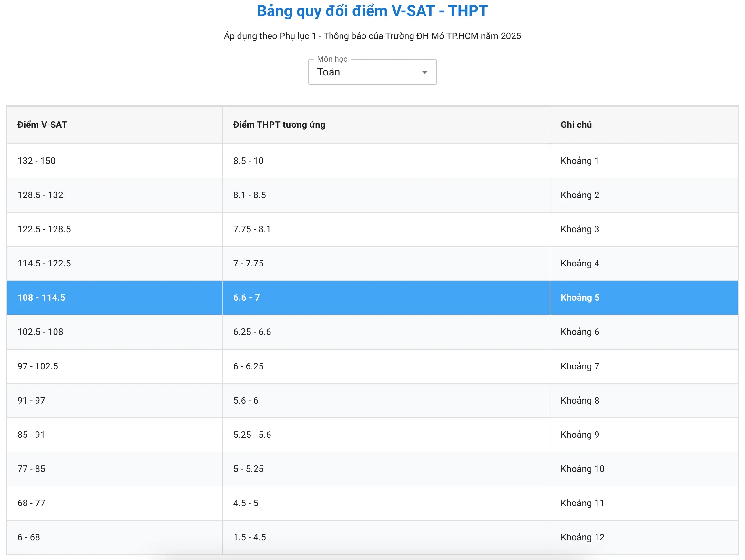
Task: Click the Khoảng 4 note cell
Action: [x=580, y=264]
